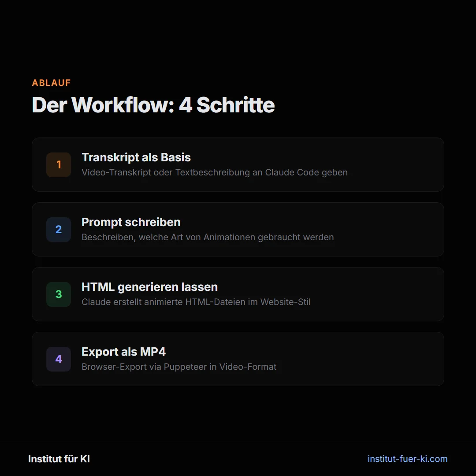Select the blue number 2 badge

pos(58,229)
